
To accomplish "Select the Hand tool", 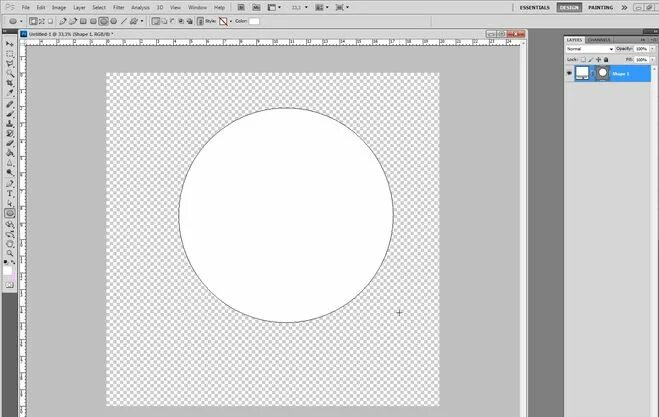I will tap(9, 244).
